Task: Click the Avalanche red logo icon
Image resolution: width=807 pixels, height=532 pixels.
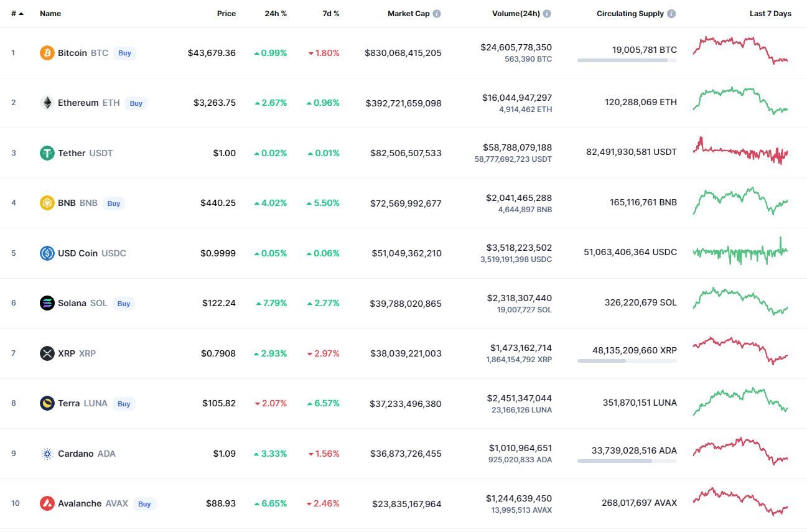Action: click(x=47, y=503)
